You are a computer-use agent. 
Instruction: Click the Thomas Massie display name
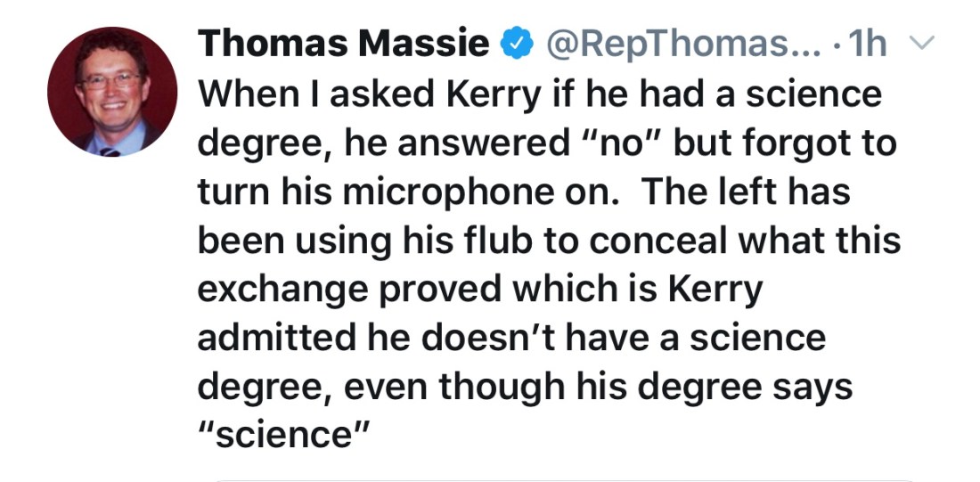pos(343,44)
